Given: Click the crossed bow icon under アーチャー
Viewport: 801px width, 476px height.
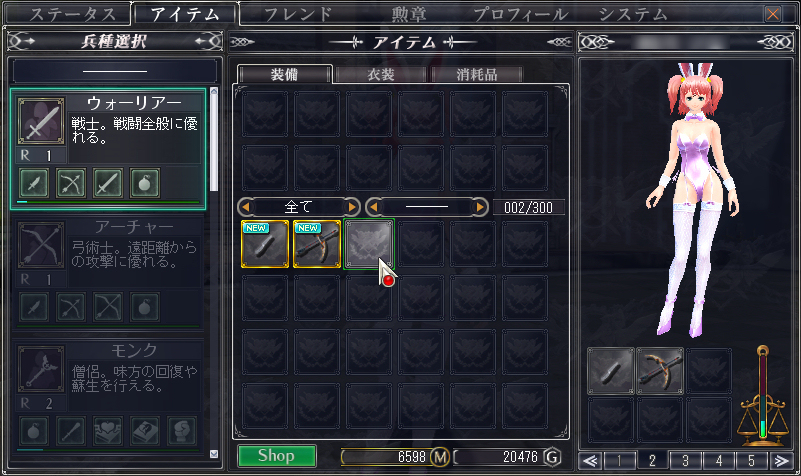Looking at the screenshot, I should point(108,307).
